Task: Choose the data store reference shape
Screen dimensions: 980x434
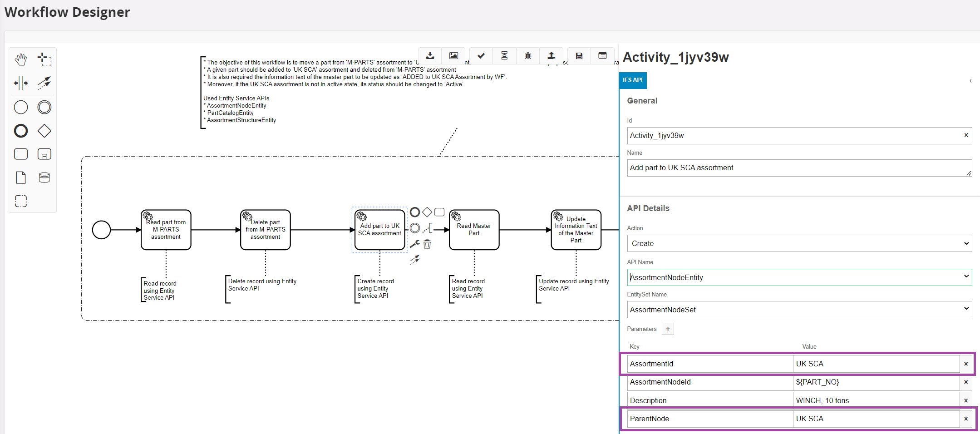Action: point(44,178)
